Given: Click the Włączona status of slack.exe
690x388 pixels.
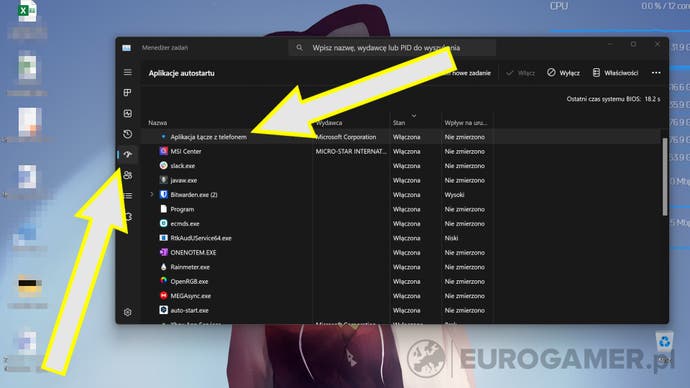Looking at the screenshot, I should [x=407, y=166].
